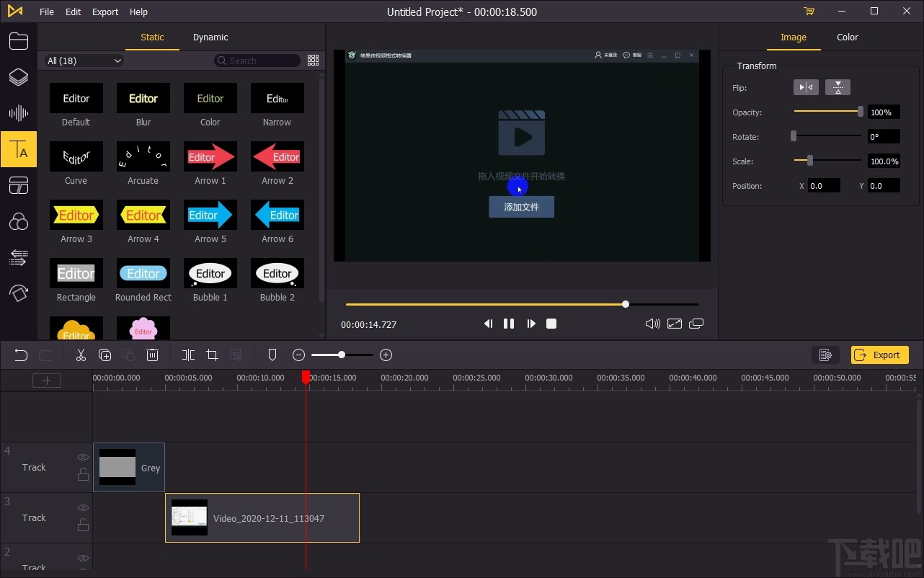Click the yellow Export button
The height and width of the screenshot is (578, 924).
[879, 355]
